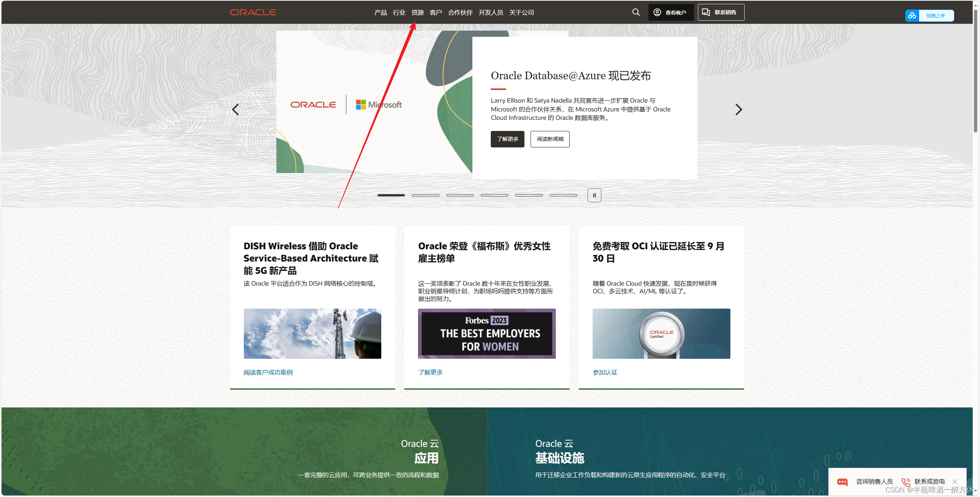This screenshot has height=497, width=980.
Task: Click the 了解更多 dark button
Action: (507, 139)
